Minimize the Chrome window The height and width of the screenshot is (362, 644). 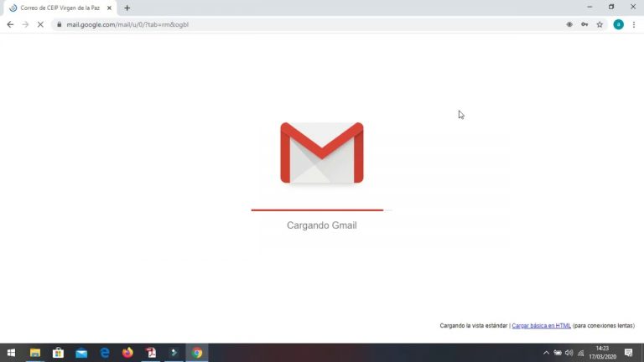coord(589,7)
